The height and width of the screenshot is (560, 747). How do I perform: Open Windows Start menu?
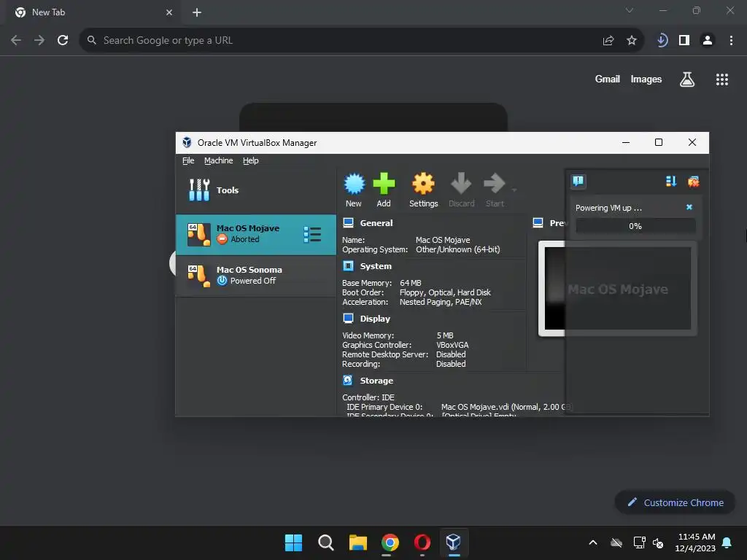293,542
